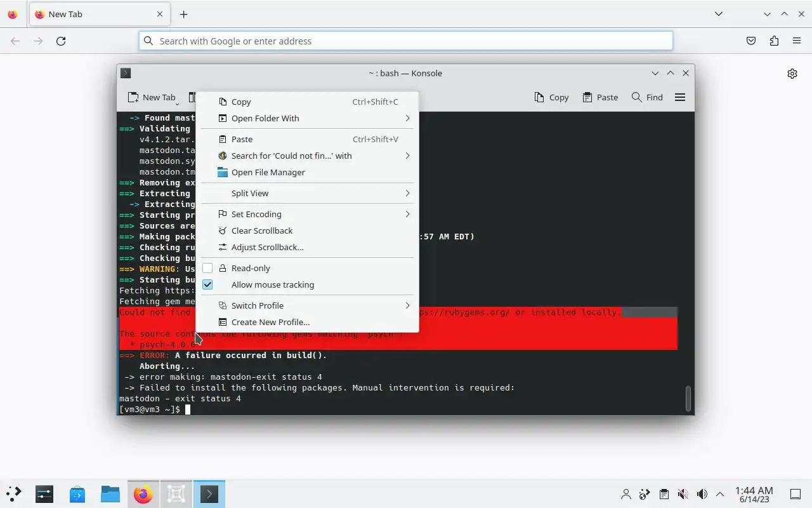The image size is (812, 508).
Task: Click 'mastodon - exit status 4' line
Action: pos(180,399)
